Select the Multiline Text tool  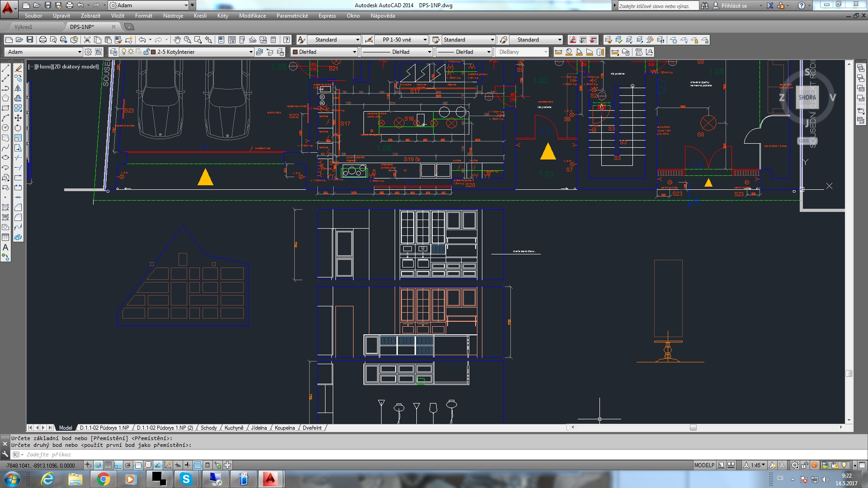5,247
